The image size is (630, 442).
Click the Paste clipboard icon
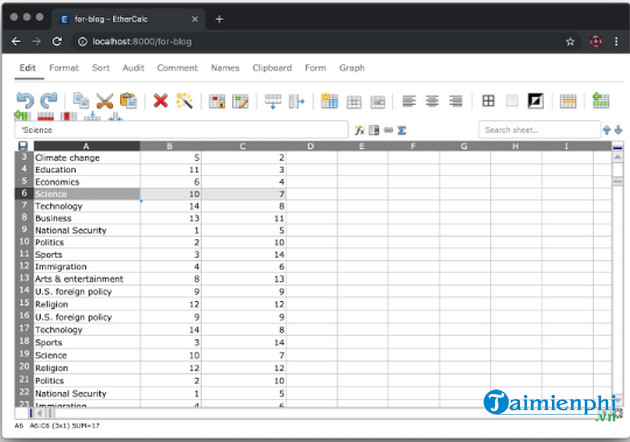tap(128, 100)
